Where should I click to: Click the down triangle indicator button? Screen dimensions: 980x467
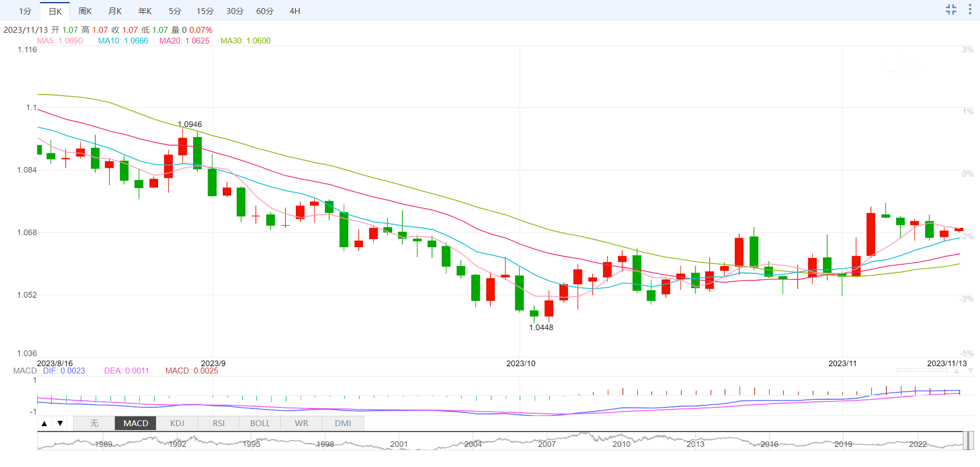pos(60,423)
